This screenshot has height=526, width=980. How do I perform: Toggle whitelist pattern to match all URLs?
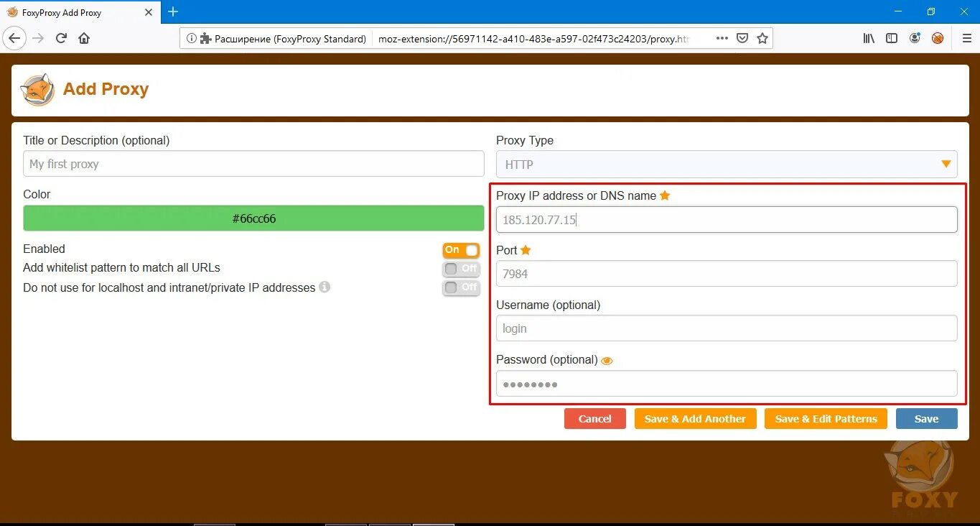pyautogui.click(x=461, y=269)
